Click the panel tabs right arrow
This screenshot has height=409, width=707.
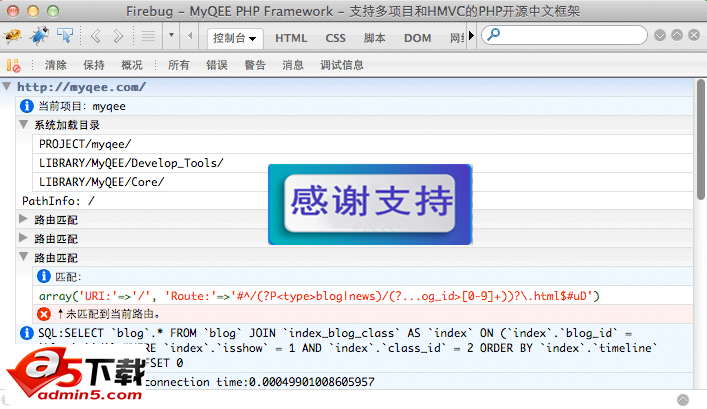[x=472, y=36]
